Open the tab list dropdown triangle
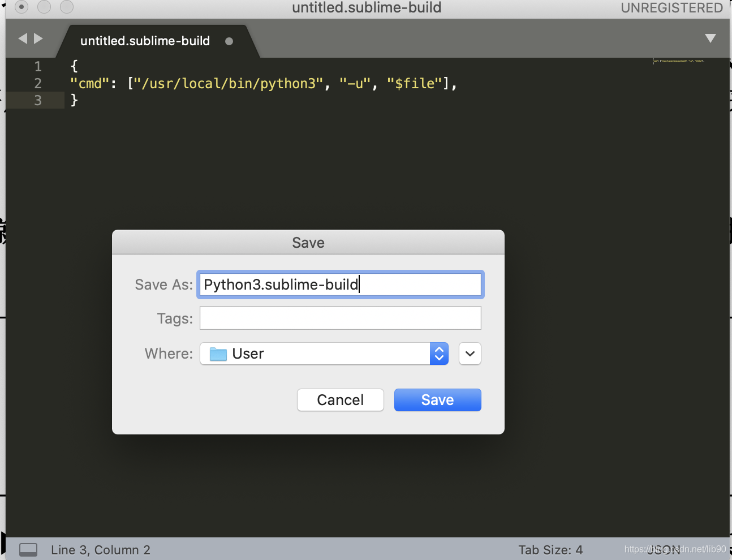 coord(711,38)
